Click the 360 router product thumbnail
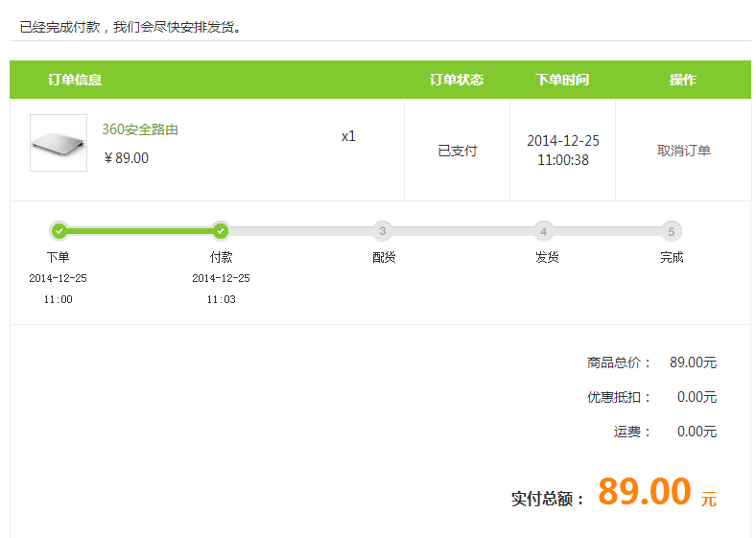This screenshot has width=756, height=538. point(59,143)
